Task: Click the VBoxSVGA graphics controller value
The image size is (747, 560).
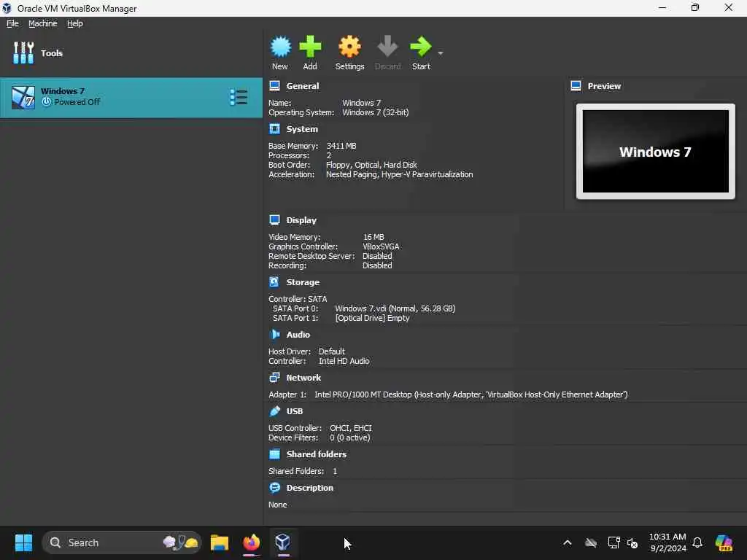Action: point(381,246)
